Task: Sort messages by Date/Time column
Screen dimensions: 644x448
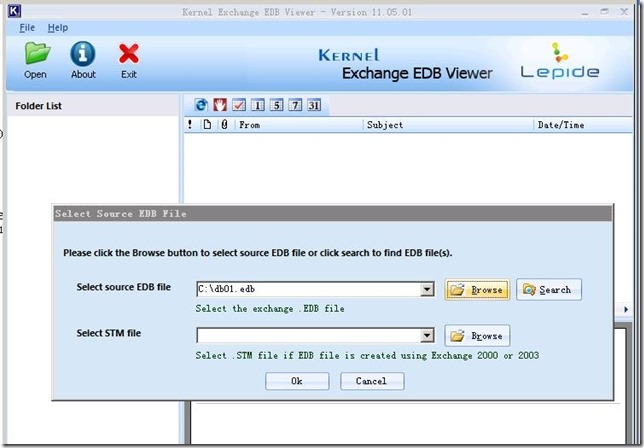Action: [x=582, y=124]
